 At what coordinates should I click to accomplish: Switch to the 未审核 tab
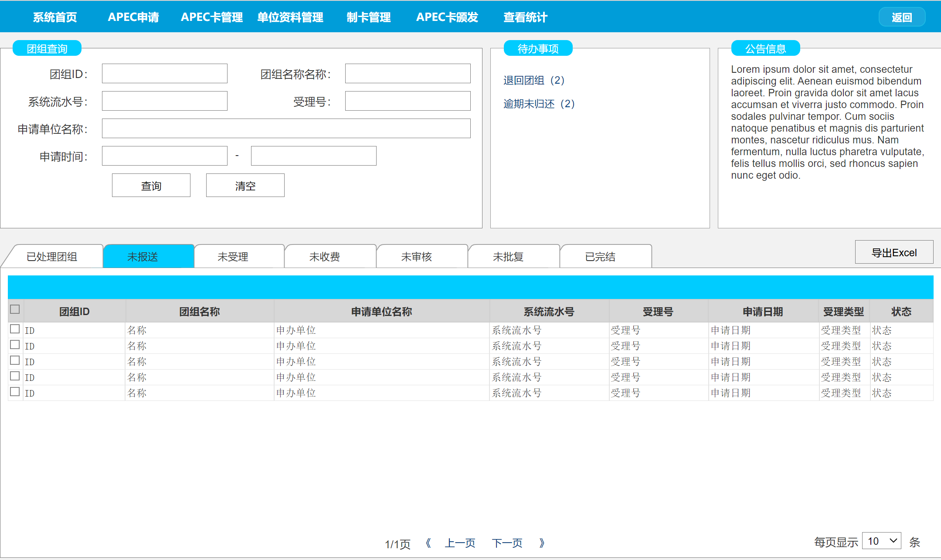pos(422,257)
